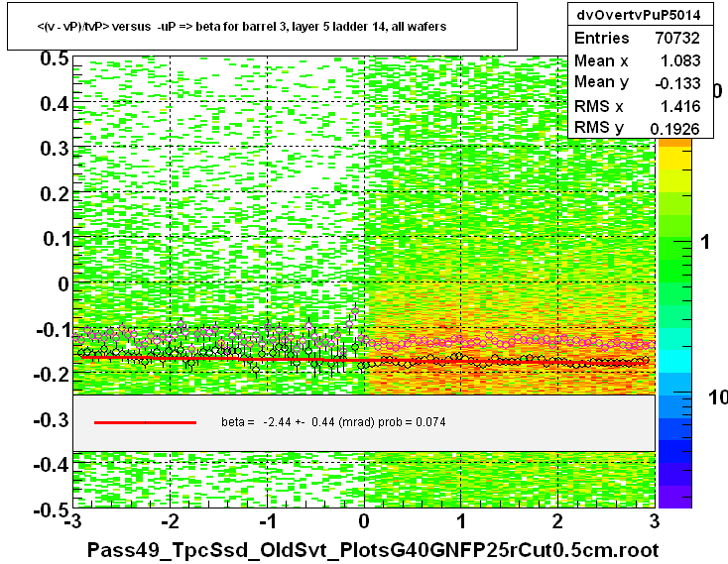
Task: Click the plot title text box
Action: tap(262, 27)
